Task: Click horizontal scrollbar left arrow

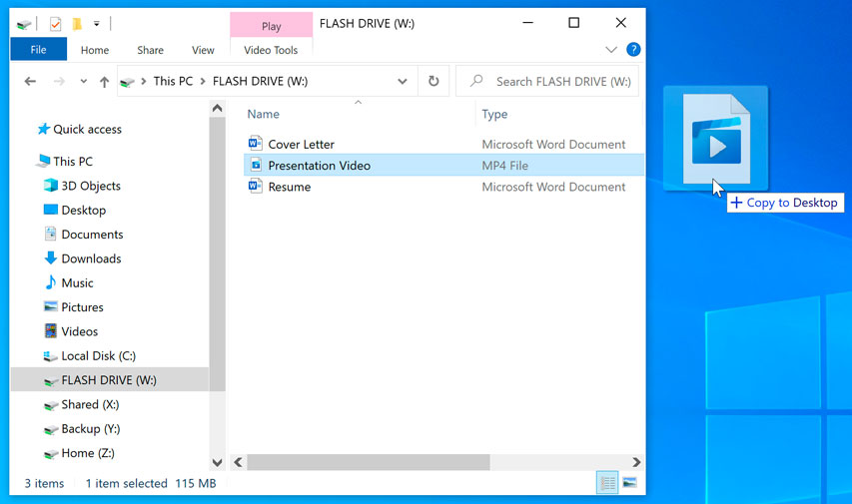Action: coord(238,463)
